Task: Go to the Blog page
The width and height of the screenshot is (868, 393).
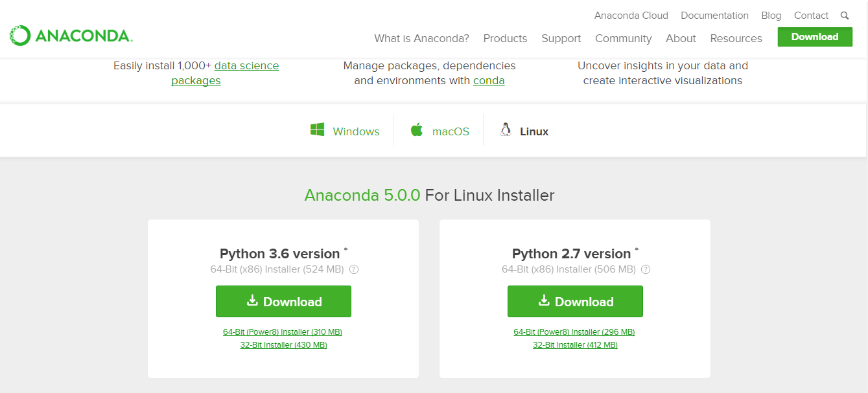Action: [x=771, y=16]
